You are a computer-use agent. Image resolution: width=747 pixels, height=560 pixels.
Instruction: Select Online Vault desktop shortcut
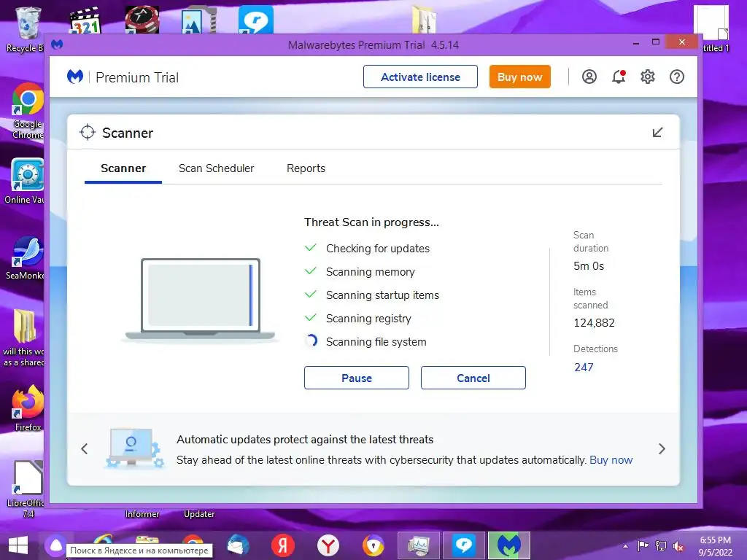(25, 181)
